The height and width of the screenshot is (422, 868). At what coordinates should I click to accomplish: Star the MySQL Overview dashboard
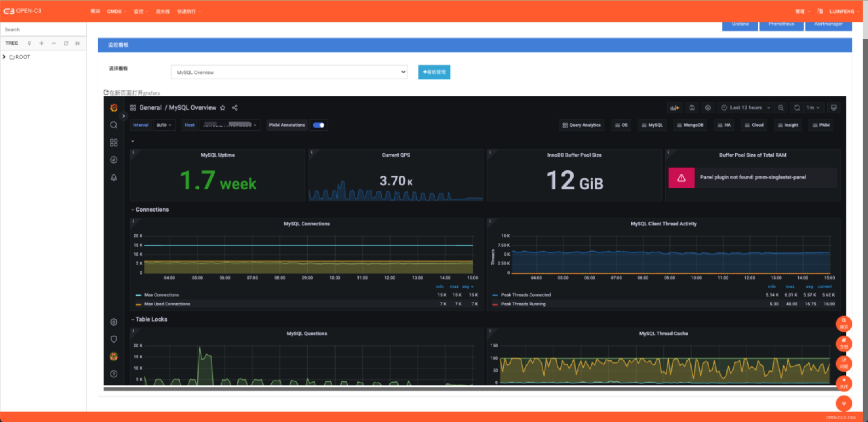click(x=222, y=108)
